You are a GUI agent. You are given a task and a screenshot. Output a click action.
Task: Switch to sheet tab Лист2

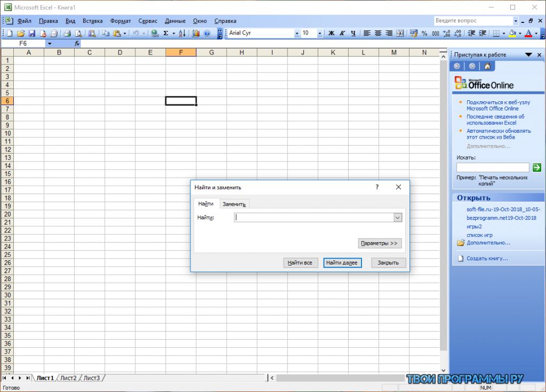[x=68, y=378]
